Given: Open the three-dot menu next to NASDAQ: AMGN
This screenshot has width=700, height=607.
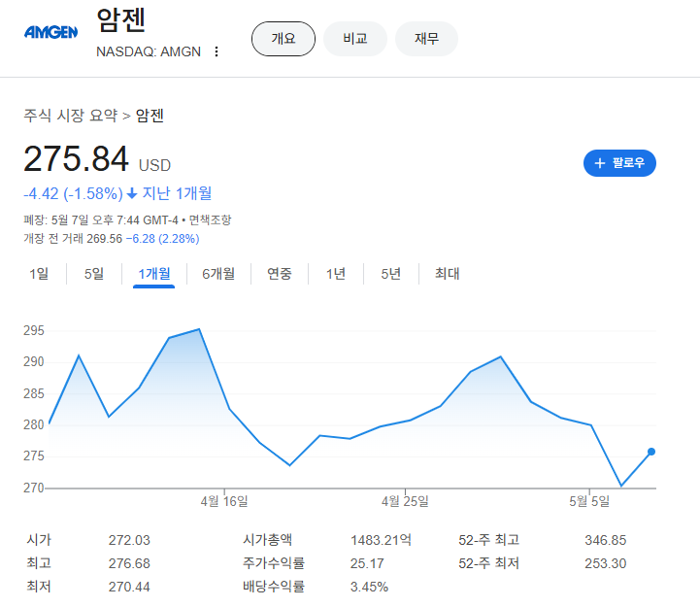Looking at the screenshot, I should (217, 51).
